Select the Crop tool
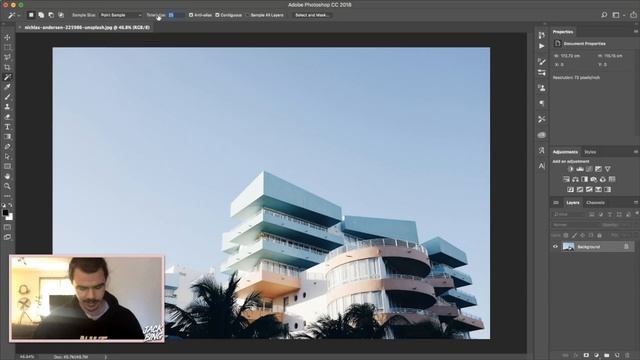Image resolution: width=640 pixels, height=360 pixels. coord(7,67)
